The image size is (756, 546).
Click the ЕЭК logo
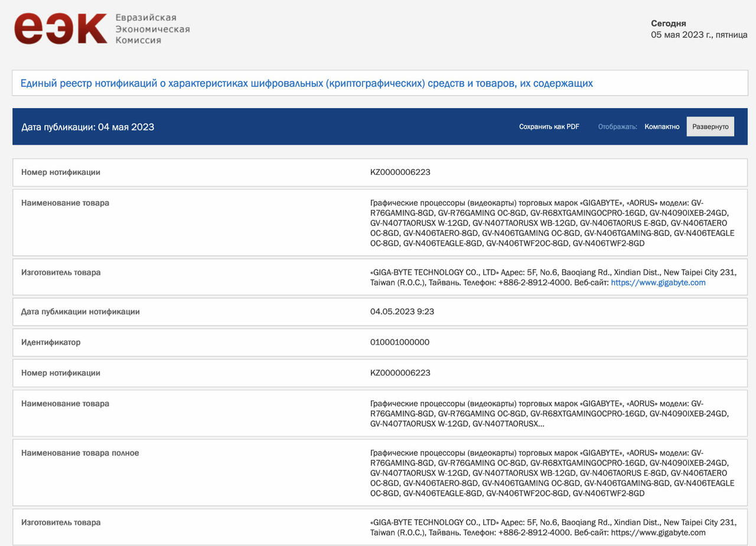coord(61,29)
